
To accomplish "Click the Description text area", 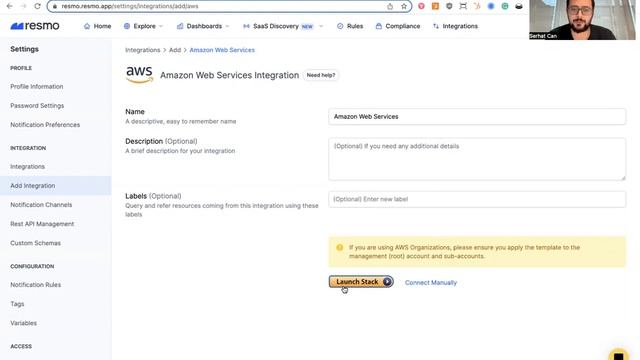I will 477,159.
